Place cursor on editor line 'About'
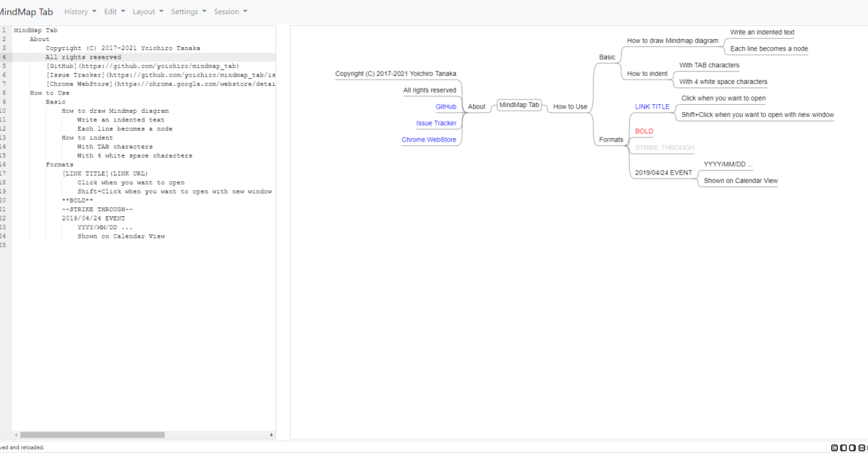This screenshot has height=454, width=868. [x=40, y=39]
